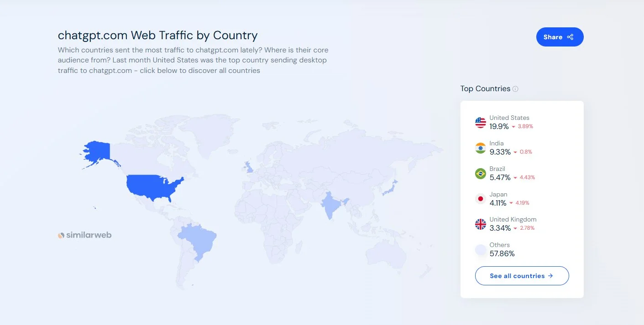Screen dimensions: 644x325
Task: Click the Share button
Action: [560, 37]
